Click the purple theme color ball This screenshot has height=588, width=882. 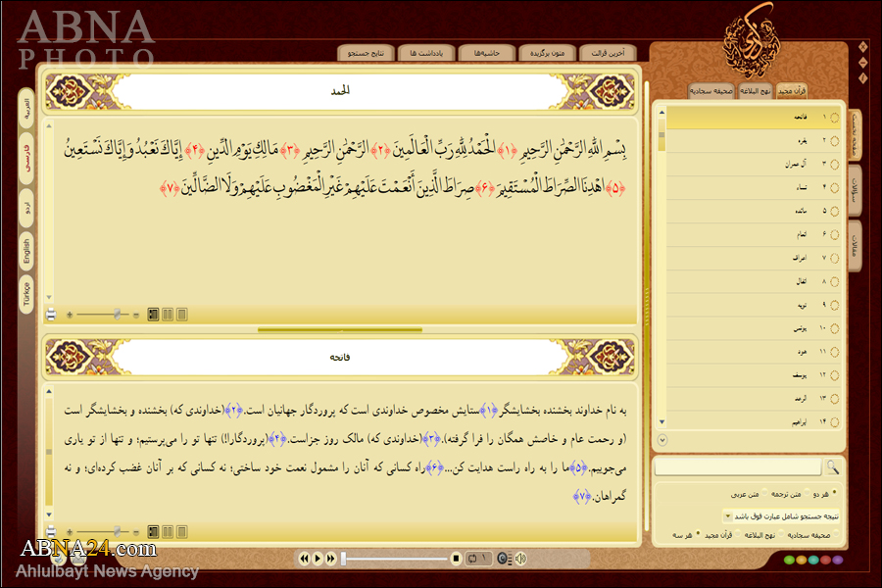pyautogui.click(x=837, y=562)
